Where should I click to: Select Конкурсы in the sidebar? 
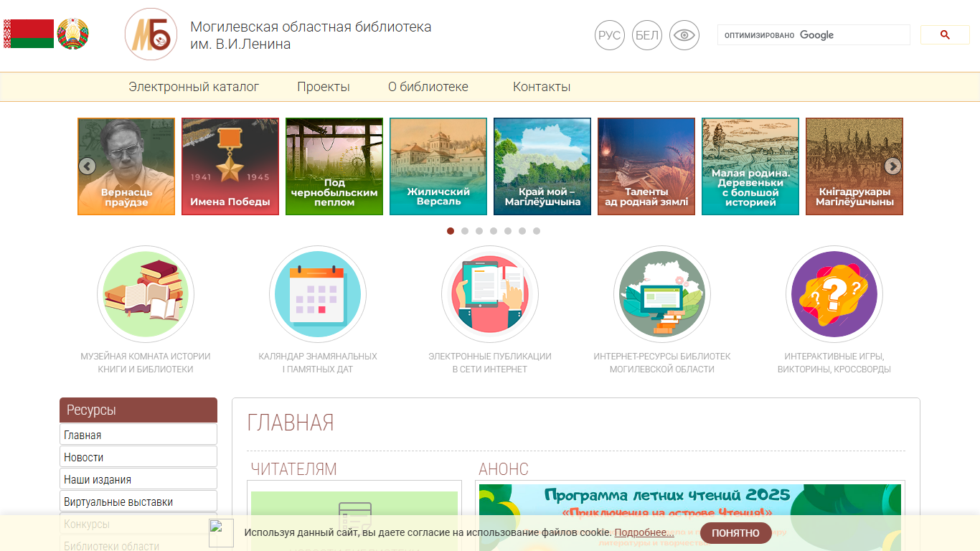(138, 524)
